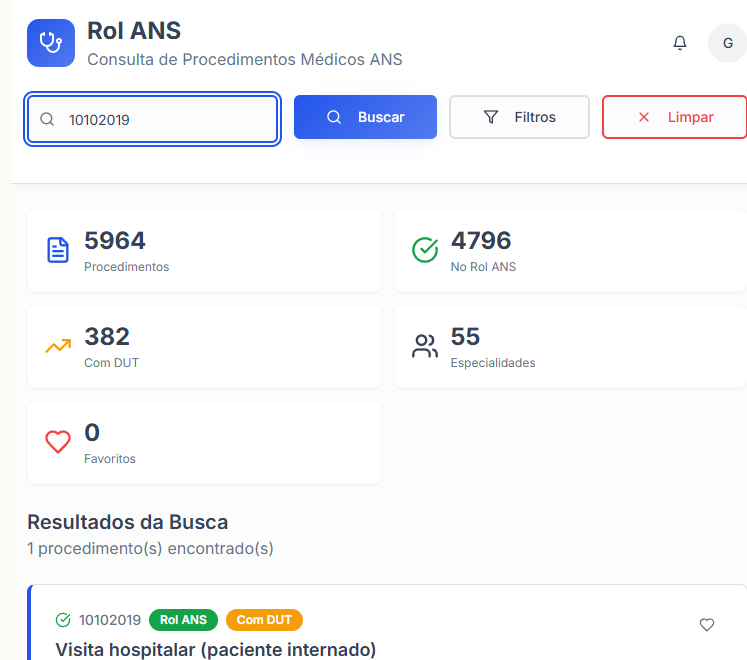The height and width of the screenshot is (660, 747).
Task: Toggle favorite heart on procedure 10102019
Action: pos(707,625)
